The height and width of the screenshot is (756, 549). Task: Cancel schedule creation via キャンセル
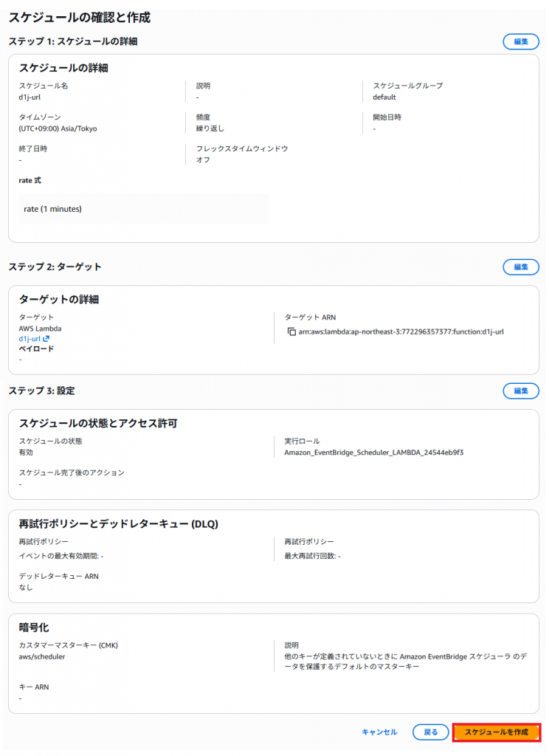379,732
